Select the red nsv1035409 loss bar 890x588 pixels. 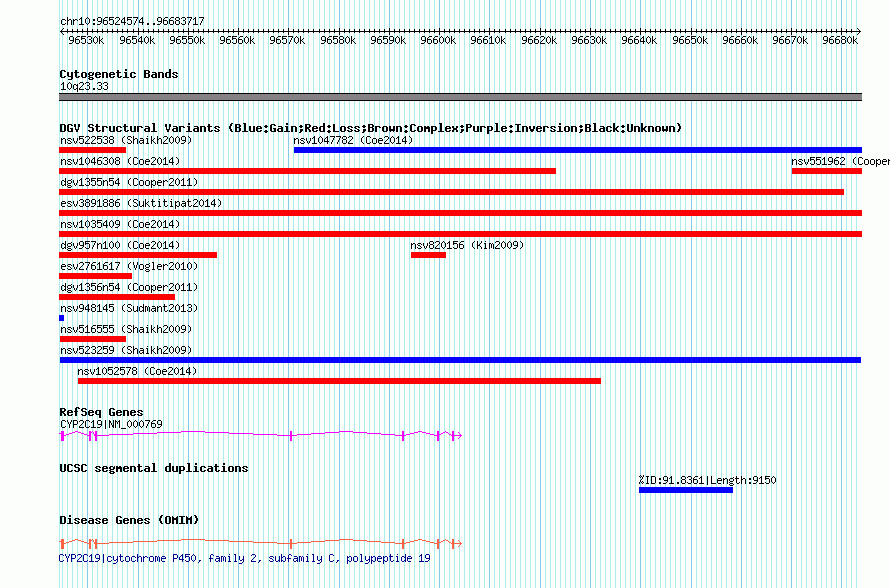461,234
